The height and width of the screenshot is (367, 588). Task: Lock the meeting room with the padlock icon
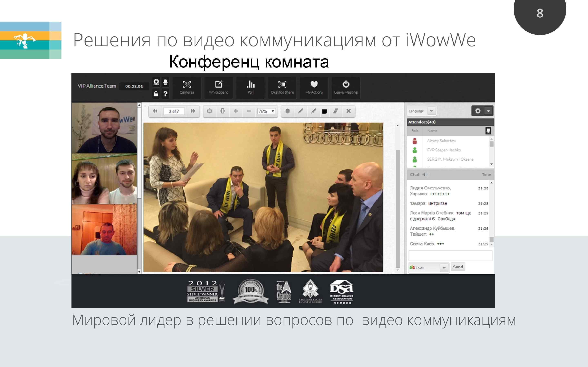(x=156, y=94)
